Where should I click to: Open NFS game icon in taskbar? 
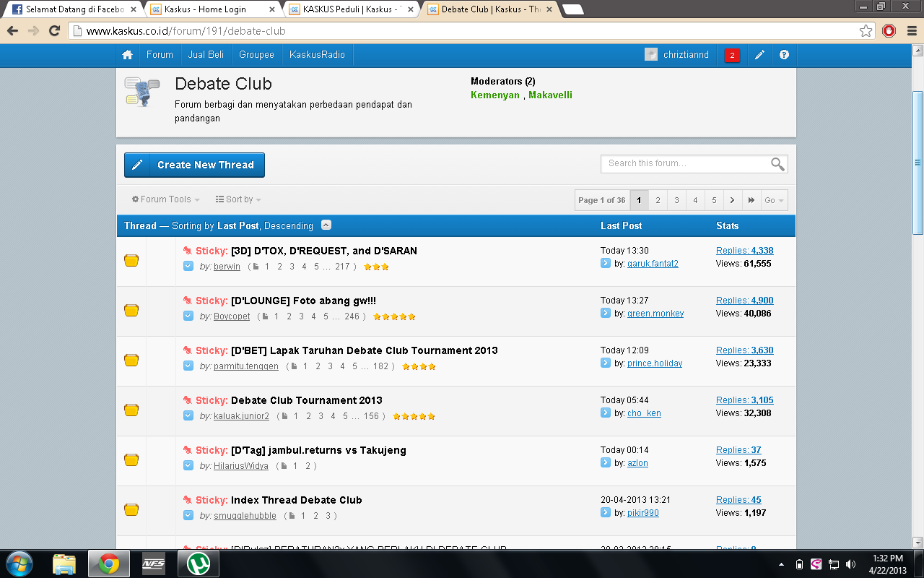[154, 564]
